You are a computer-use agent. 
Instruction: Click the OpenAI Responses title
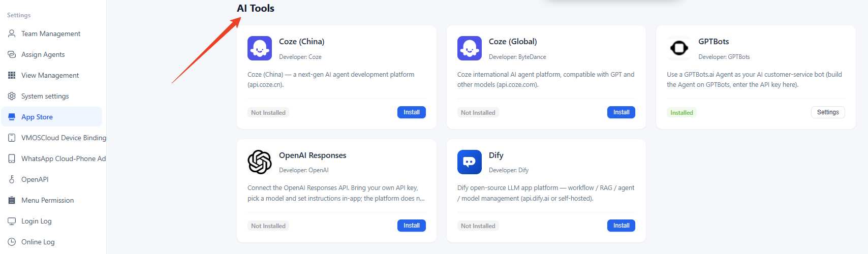[313, 155]
